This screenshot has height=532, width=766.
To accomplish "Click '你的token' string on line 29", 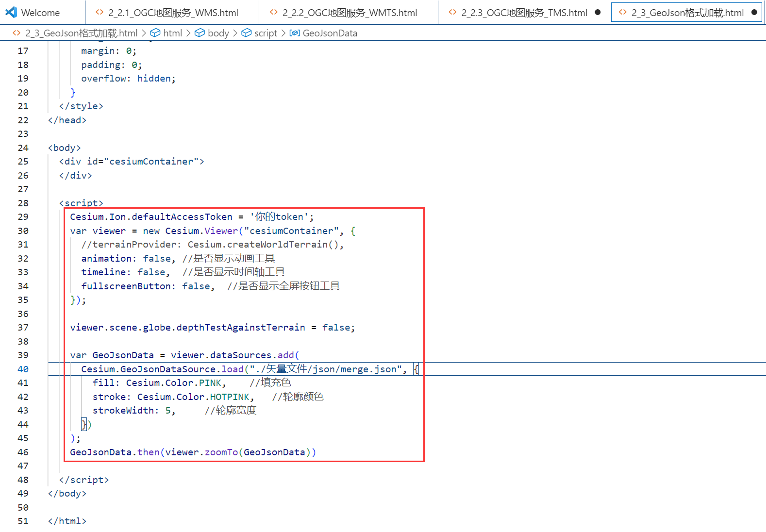I will pyautogui.click(x=279, y=217).
